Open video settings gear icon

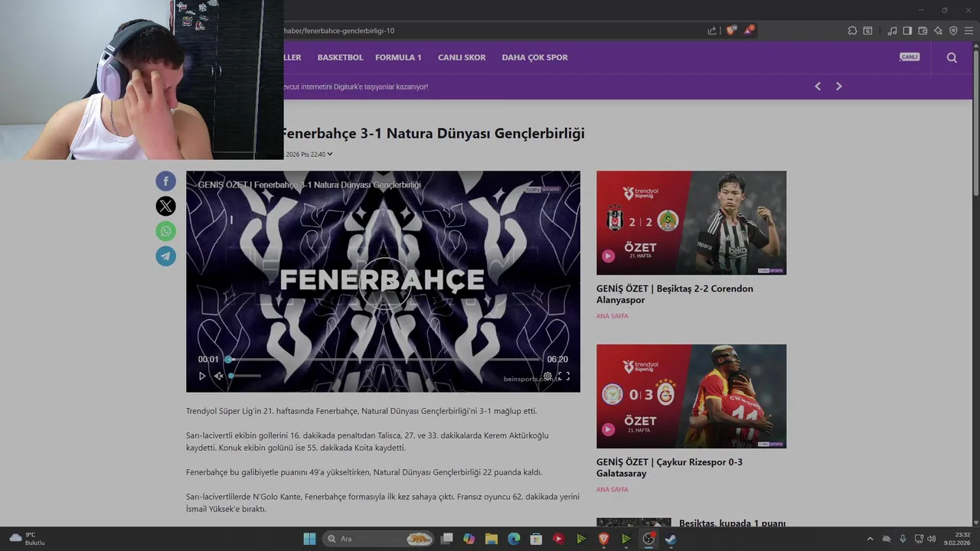click(x=547, y=376)
